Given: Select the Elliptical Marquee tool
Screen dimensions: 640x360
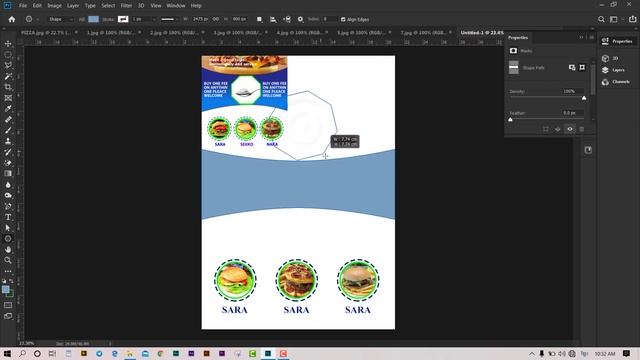Looking at the screenshot, I should pyautogui.click(x=8, y=54).
